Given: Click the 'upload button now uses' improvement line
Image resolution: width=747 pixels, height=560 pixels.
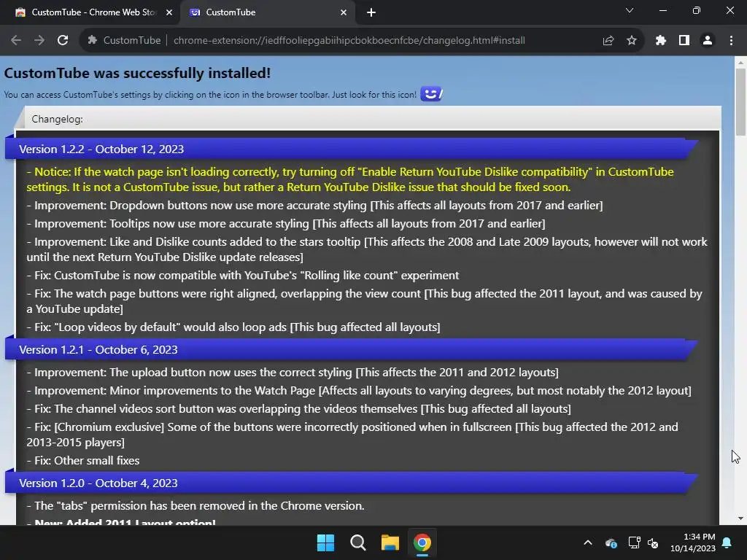Looking at the screenshot, I should [x=293, y=373].
